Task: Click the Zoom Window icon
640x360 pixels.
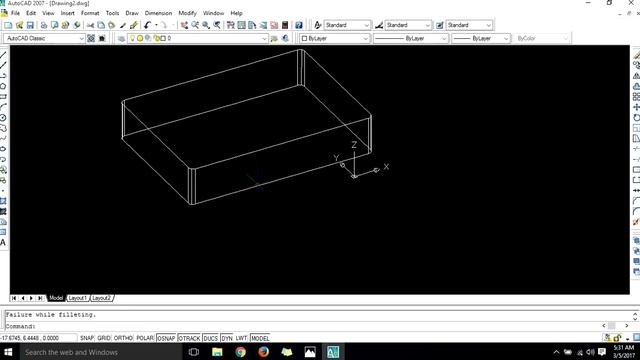Action: click(206, 25)
